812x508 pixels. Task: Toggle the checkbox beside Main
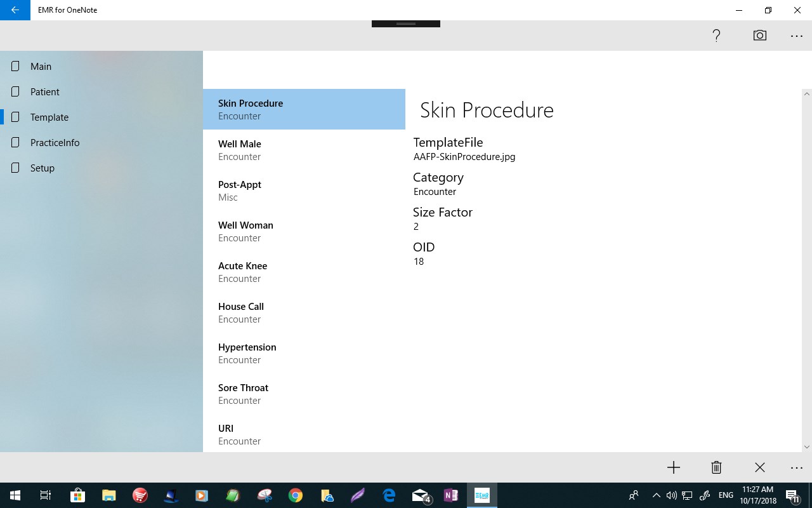click(14, 66)
